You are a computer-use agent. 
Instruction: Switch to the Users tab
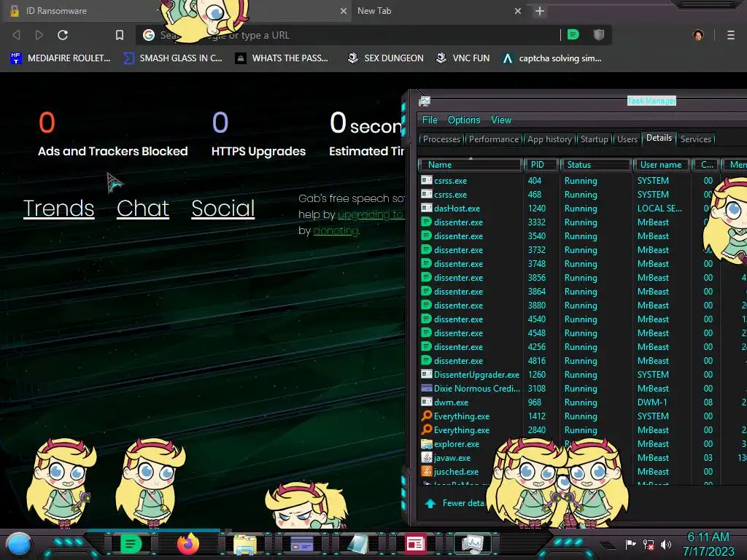tap(627, 139)
